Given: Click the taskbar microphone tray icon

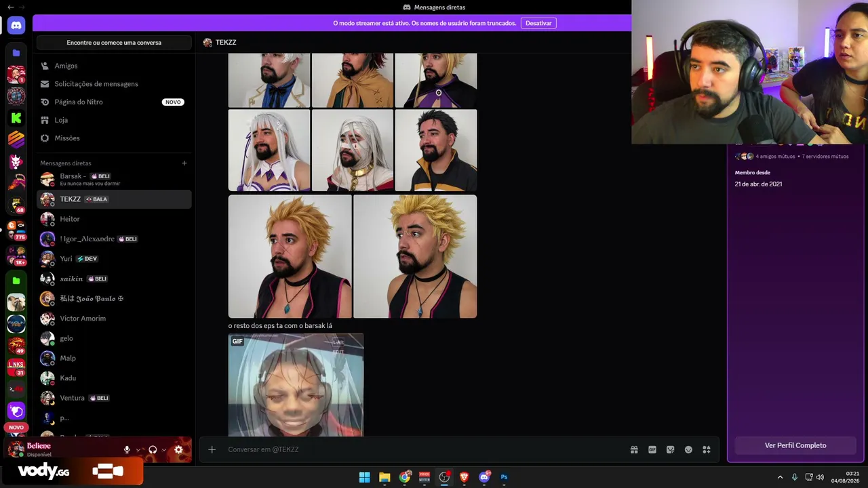Looking at the screenshot, I should click(795, 477).
